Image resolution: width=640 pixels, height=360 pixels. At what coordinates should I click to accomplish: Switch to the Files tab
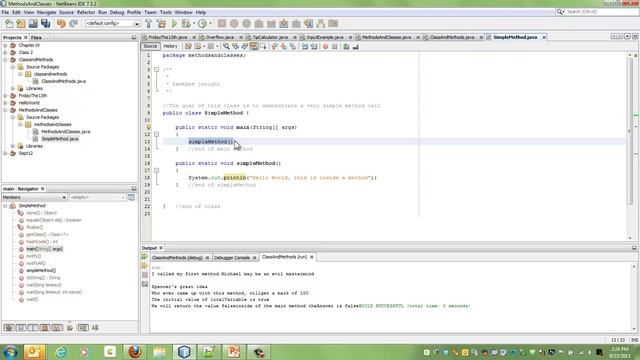[x=36, y=38]
